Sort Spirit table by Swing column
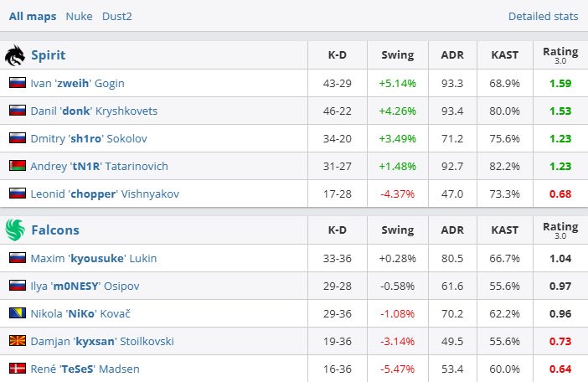 point(397,56)
